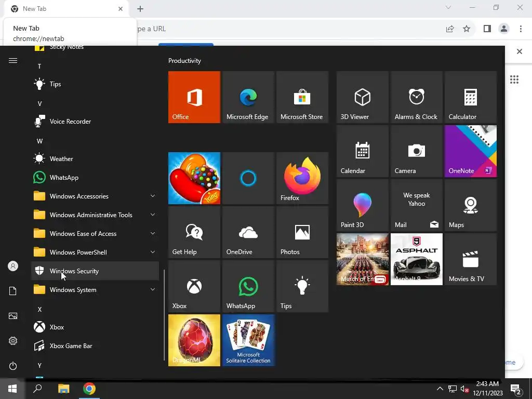Select the letter X section header
The image size is (532, 399).
point(39,310)
